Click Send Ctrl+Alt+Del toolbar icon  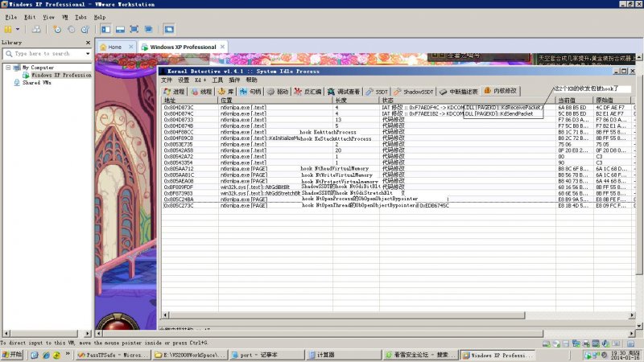[36, 29]
